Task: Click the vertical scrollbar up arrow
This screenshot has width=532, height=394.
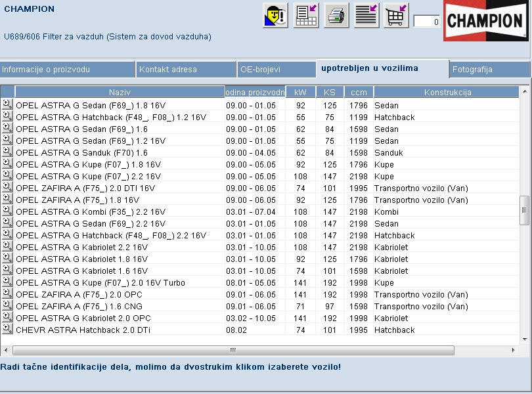Action: 525,91
